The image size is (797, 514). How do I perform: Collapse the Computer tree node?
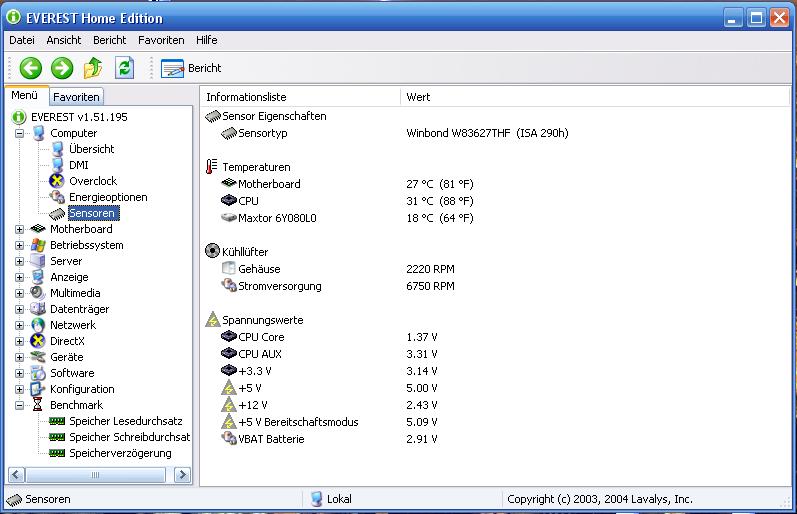(x=19, y=133)
